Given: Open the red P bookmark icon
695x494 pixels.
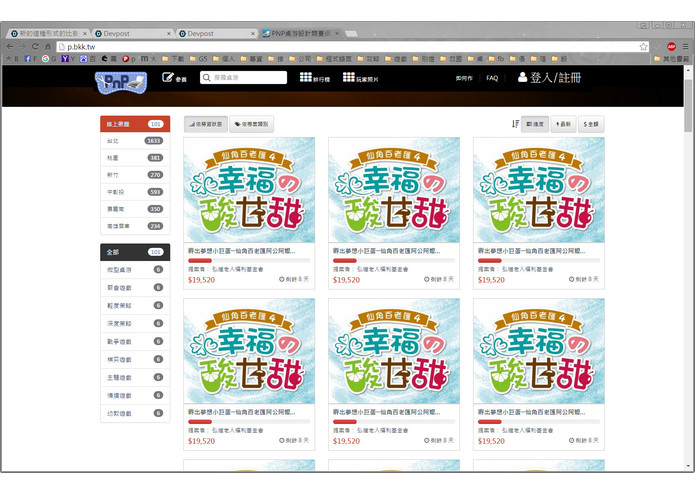Looking at the screenshot, I should tap(125, 58).
